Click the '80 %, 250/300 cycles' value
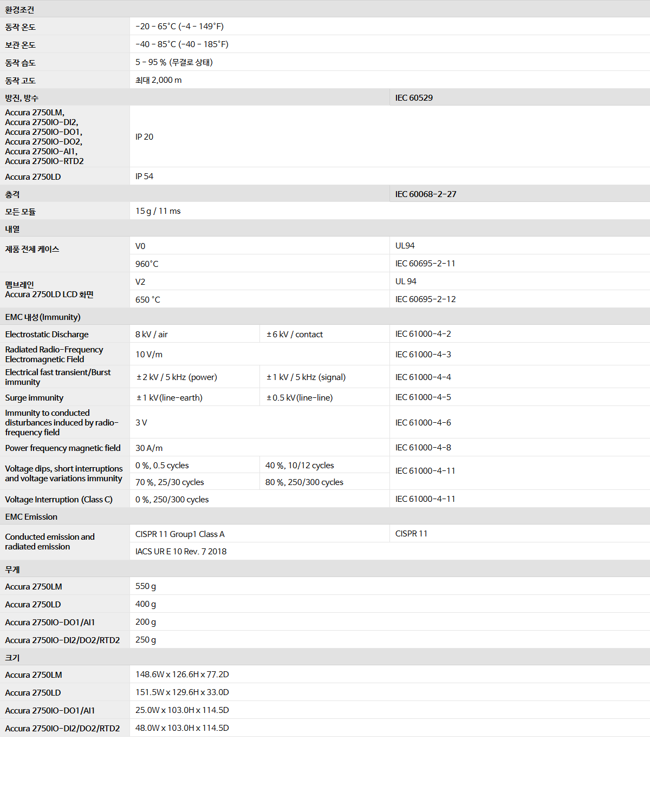The image size is (650, 812). tap(304, 482)
